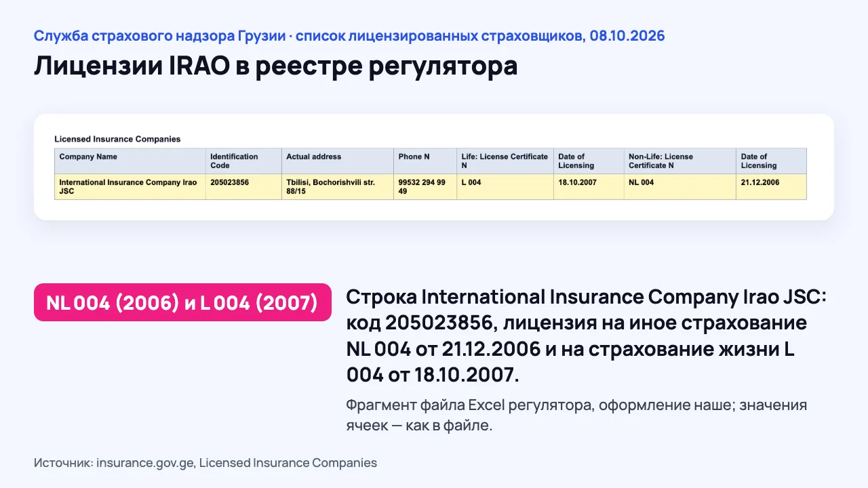Select the bold paragraph starting "Строка International Insurance"
The height and width of the screenshot is (488, 868).
click(586, 335)
